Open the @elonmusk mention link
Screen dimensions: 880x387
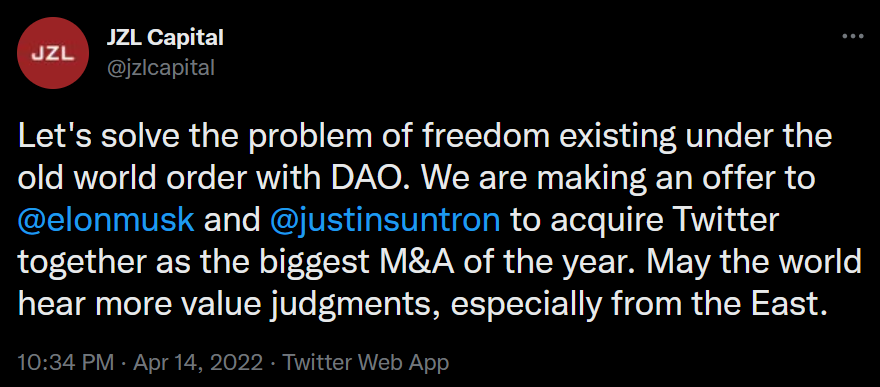point(107,221)
